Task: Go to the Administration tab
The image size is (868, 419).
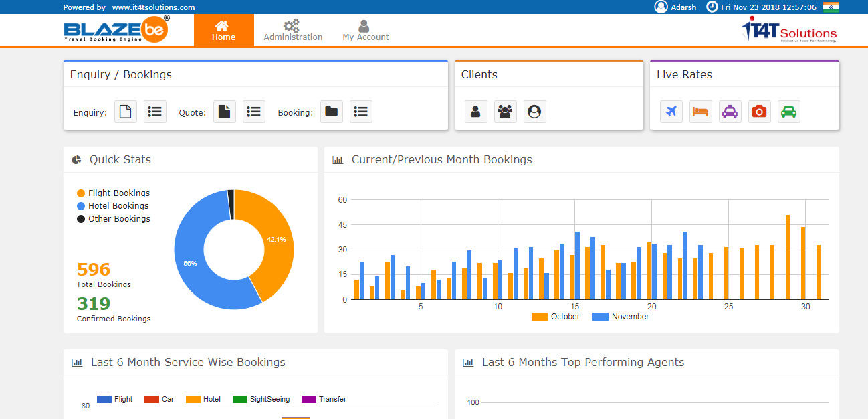Action: coord(293,31)
